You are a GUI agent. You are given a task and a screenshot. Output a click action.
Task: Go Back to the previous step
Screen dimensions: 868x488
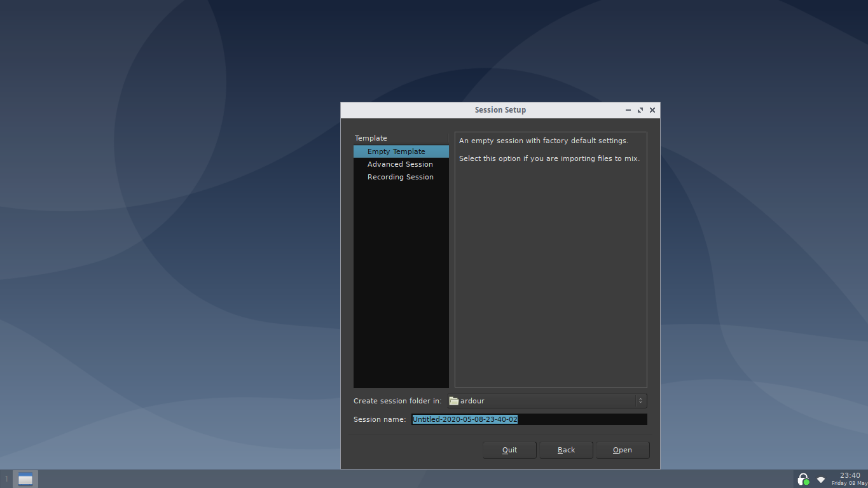click(566, 450)
